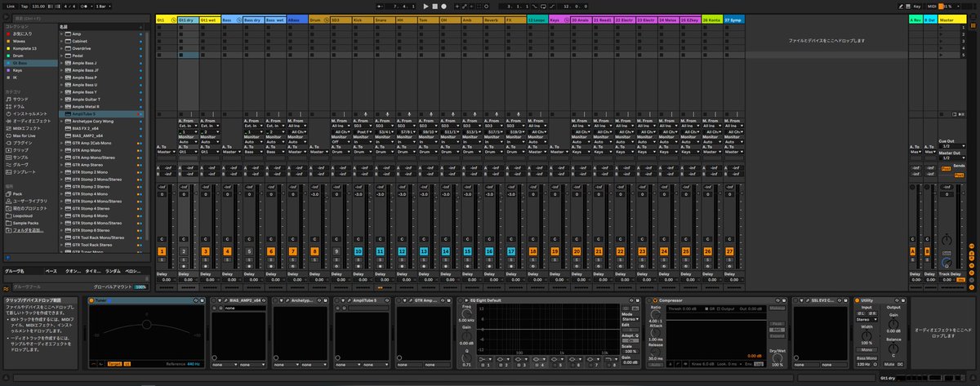Toggle track 3 activator button
The height and width of the screenshot is (386, 980).
[x=205, y=251]
